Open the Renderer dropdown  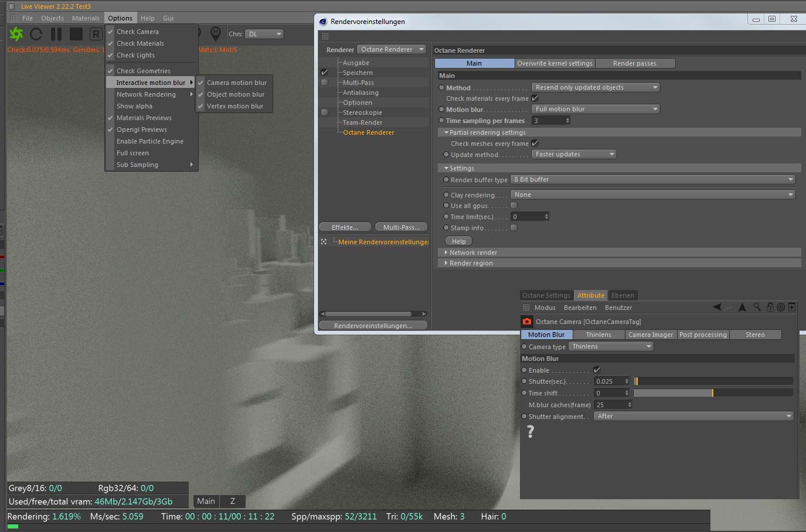point(392,49)
